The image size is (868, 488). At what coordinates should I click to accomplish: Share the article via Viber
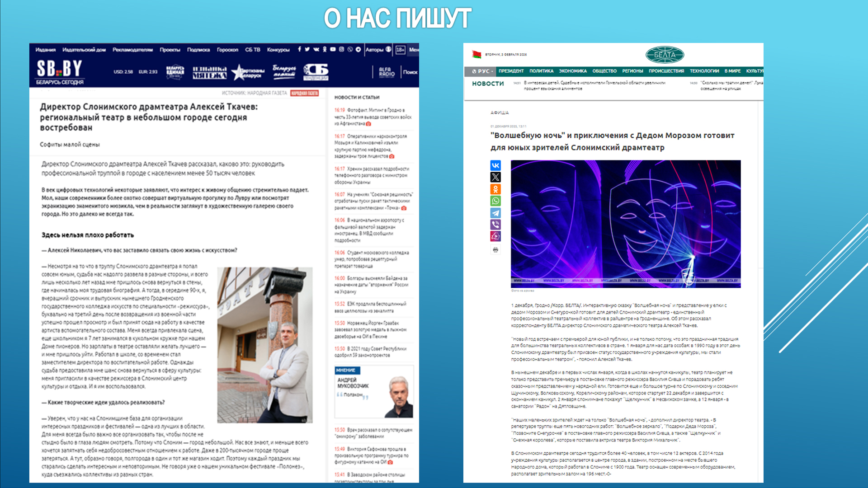(495, 225)
